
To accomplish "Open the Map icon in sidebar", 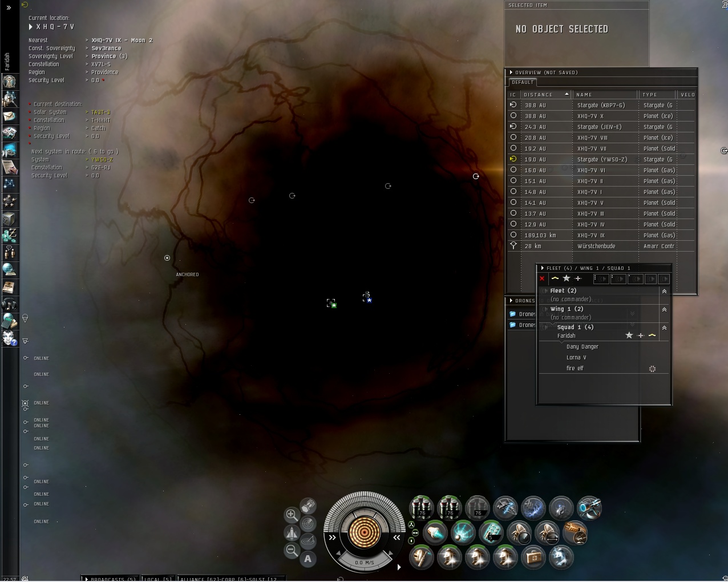I will pos(9,184).
